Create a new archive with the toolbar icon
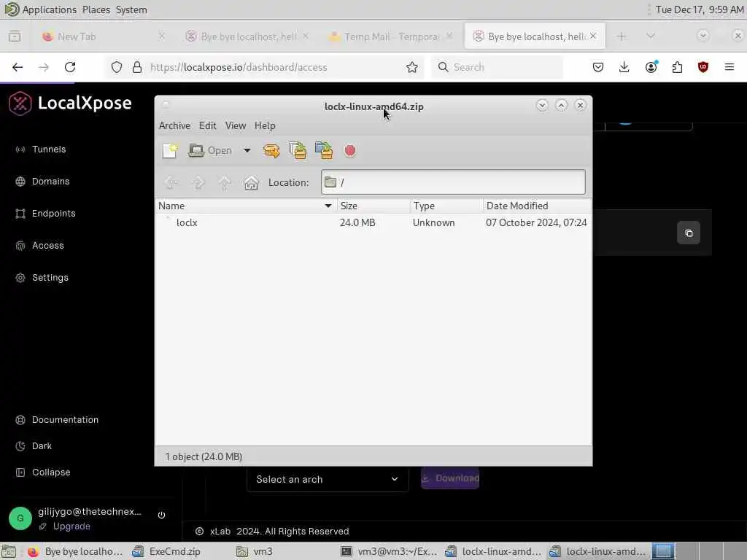The image size is (747, 560). [170, 150]
